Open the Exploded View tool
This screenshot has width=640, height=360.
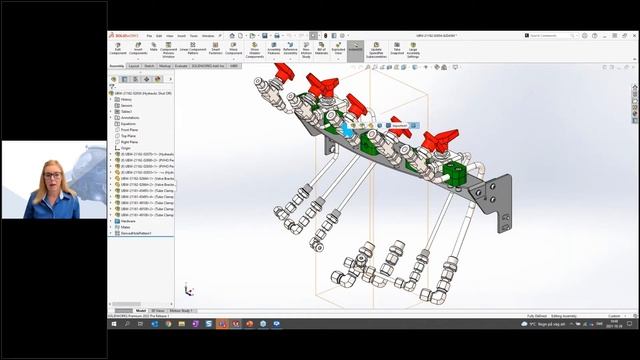(338, 48)
